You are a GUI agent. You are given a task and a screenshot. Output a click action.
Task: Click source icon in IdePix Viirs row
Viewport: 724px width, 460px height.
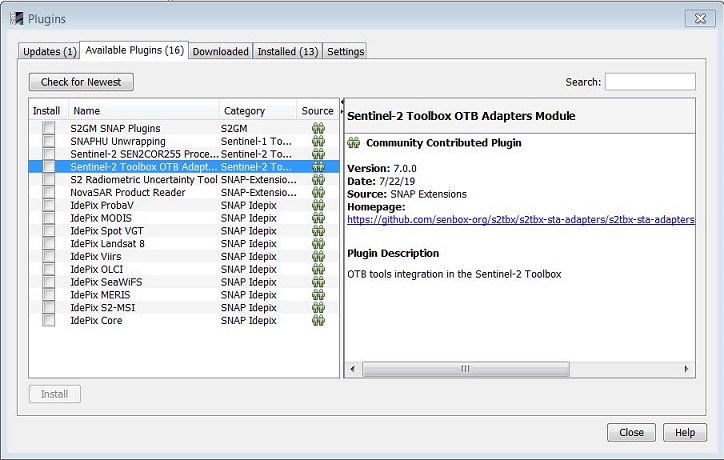coord(318,256)
